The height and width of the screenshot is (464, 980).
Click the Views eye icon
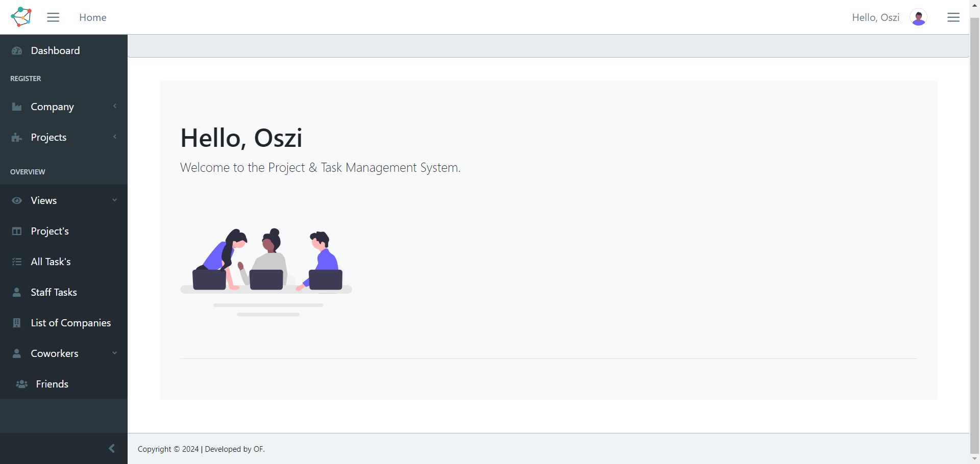(x=17, y=200)
